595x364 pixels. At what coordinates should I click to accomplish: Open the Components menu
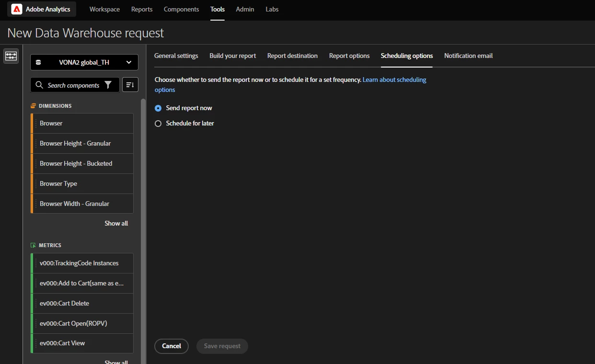181,9
